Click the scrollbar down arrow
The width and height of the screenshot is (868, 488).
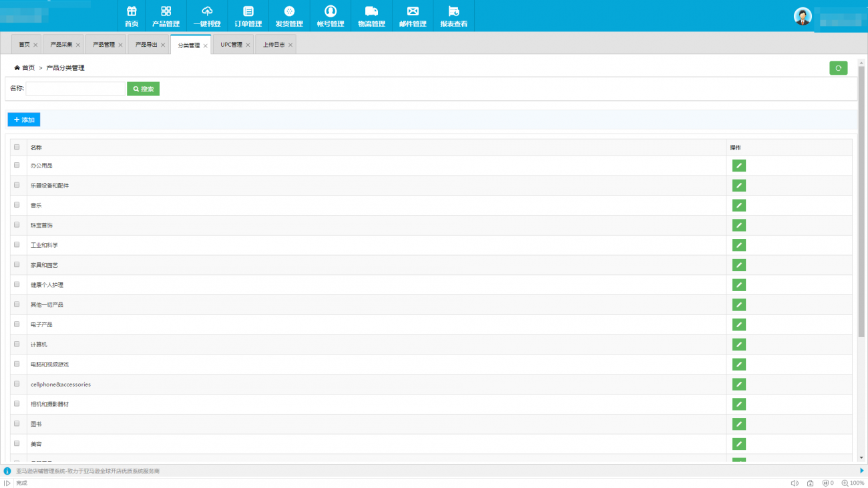tap(861, 458)
